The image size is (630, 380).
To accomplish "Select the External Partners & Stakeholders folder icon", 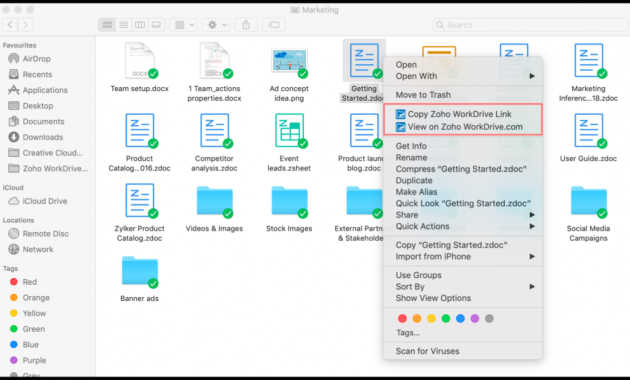I will tap(364, 202).
